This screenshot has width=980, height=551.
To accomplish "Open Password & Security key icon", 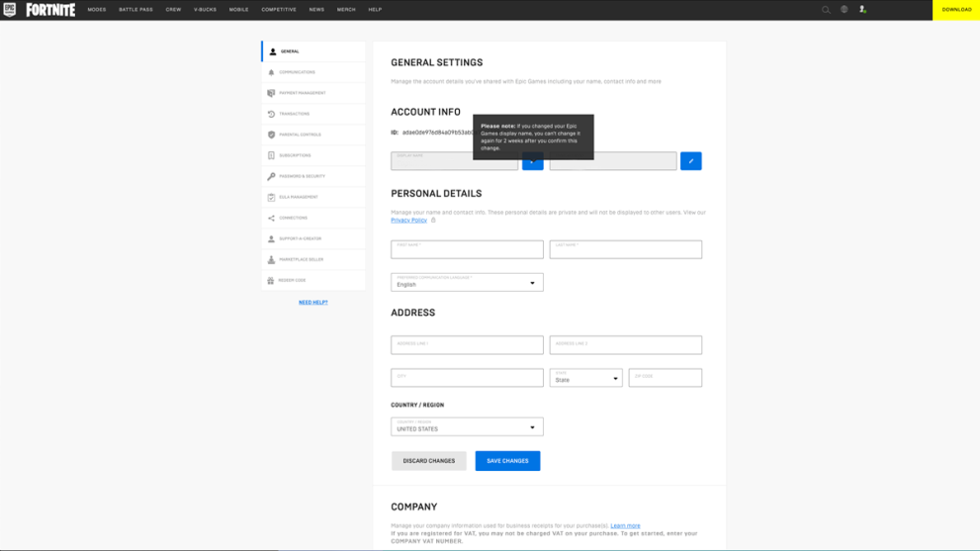I will (271, 176).
